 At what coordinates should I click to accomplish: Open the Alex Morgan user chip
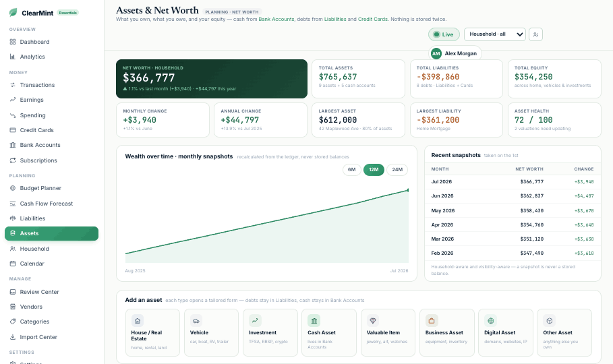tap(455, 53)
